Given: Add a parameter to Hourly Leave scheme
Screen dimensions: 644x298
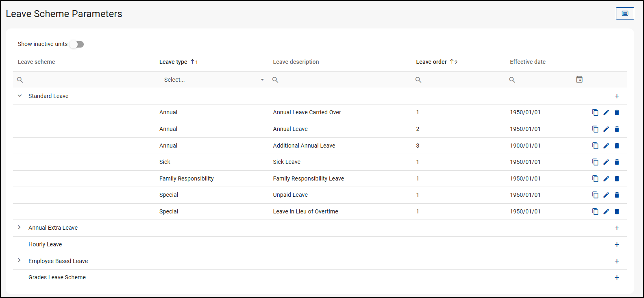Looking at the screenshot, I should 617,245.
